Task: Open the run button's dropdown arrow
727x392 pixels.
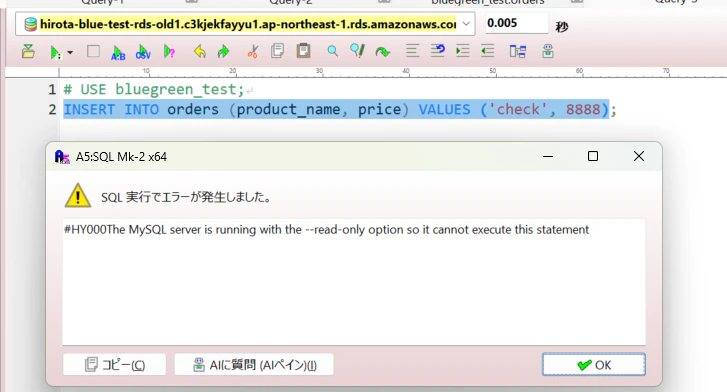Action: pos(70,52)
